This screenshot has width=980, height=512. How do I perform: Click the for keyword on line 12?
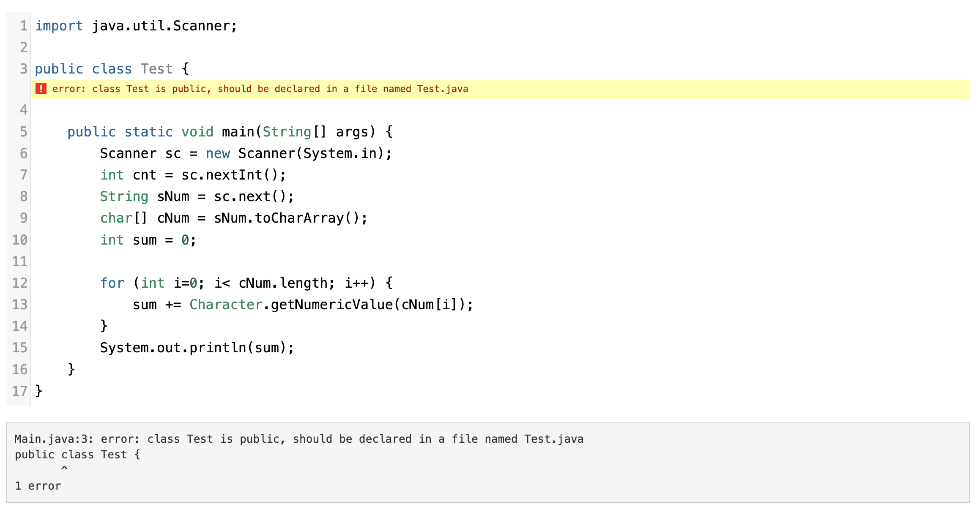[x=112, y=283]
